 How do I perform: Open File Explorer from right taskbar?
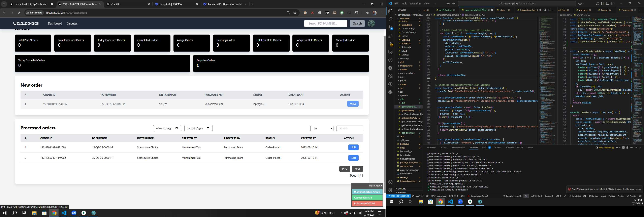pos(421,202)
